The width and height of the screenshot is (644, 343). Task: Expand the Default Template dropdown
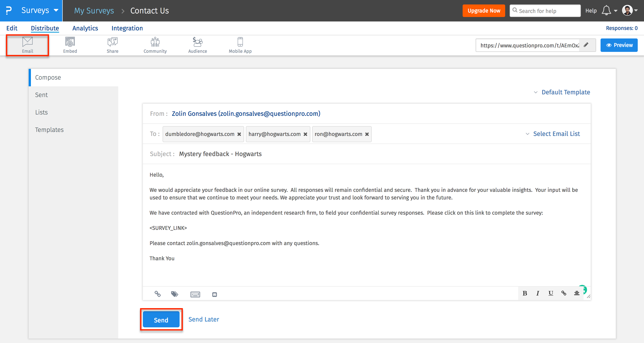tap(562, 92)
